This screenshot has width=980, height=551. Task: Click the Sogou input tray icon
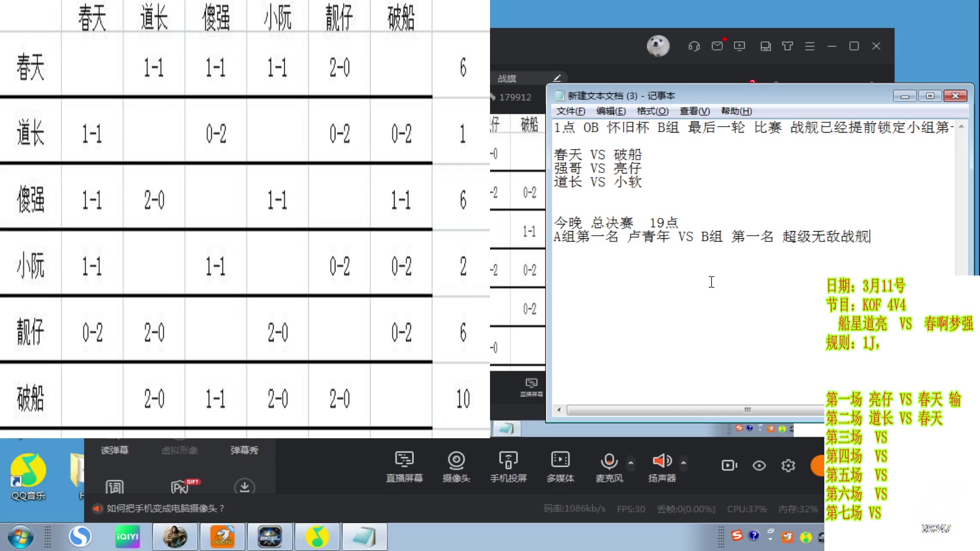pos(737,535)
